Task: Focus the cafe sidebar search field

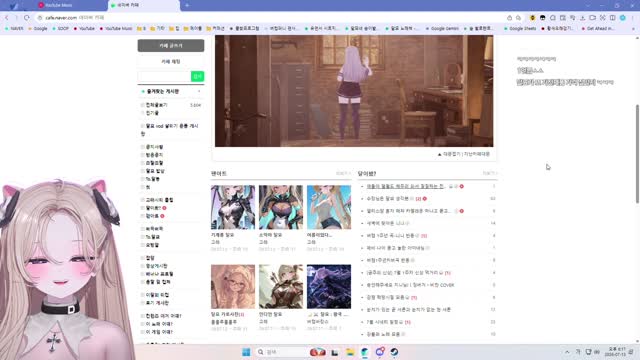Action: [x=164, y=76]
